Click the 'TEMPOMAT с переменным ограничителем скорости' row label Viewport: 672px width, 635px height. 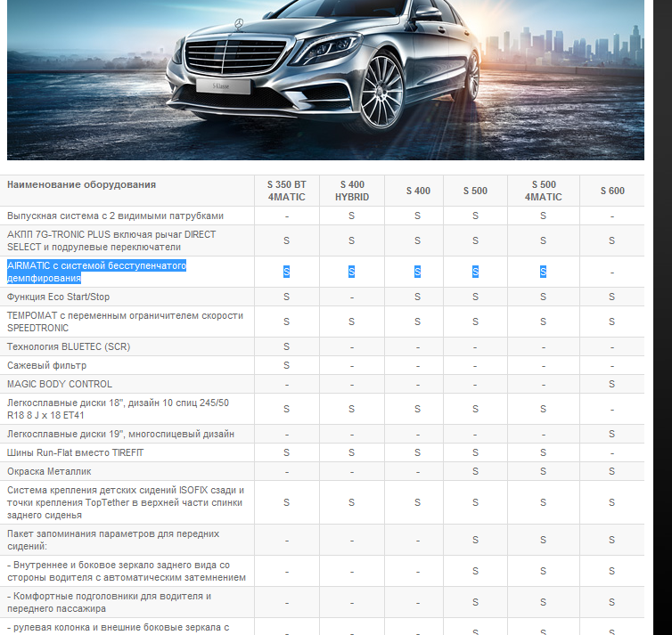point(125,322)
